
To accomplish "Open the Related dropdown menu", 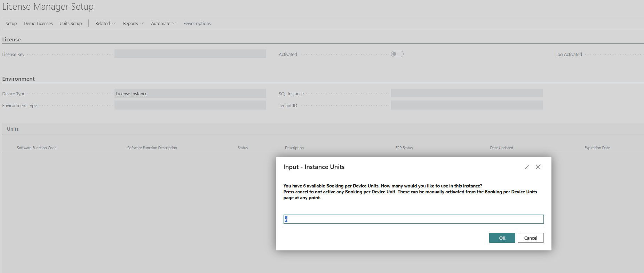I will tap(105, 23).
